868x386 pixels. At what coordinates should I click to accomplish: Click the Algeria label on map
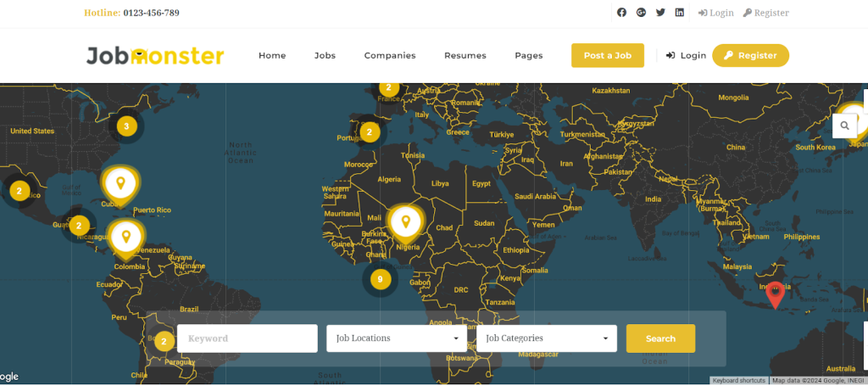click(x=389, y=180)
